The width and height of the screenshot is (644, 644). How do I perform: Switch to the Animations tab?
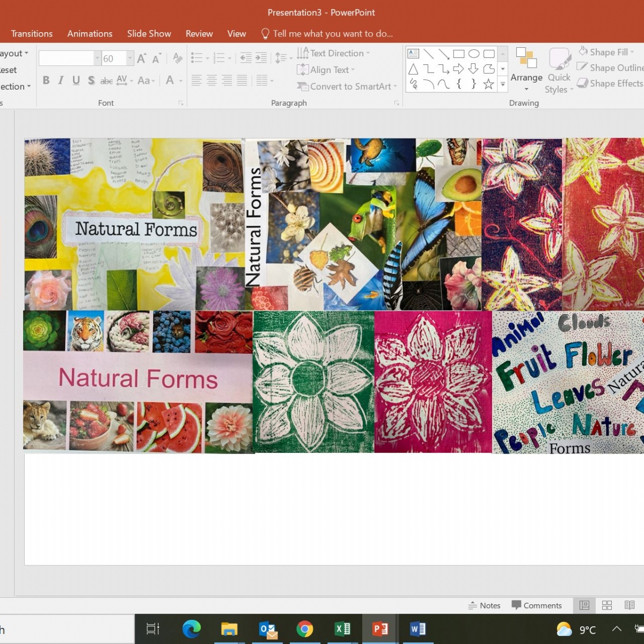pos(90,33)
